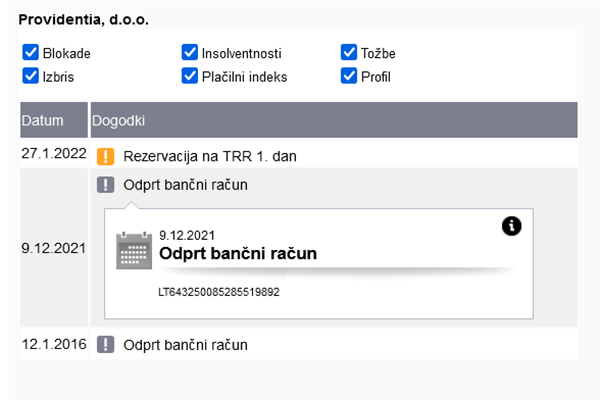This screenshot has height=400, width=600.
Task: Click the orange warning icon beside Rezervacija
Action: (x=106, y=156)
